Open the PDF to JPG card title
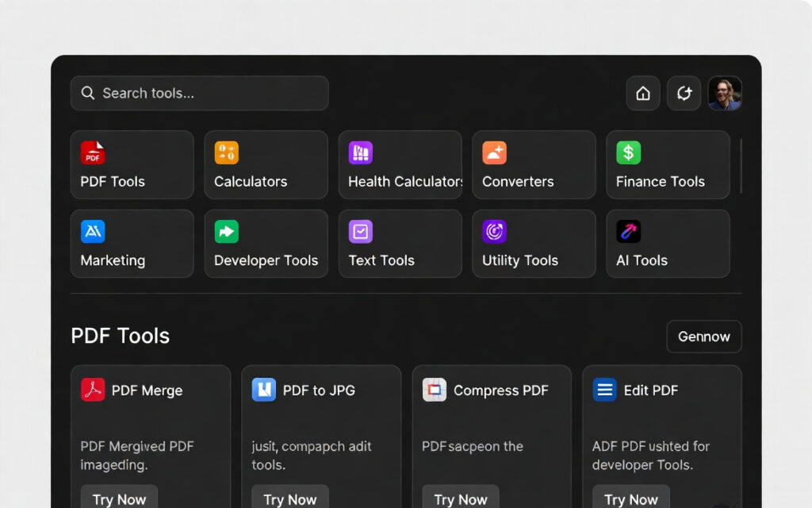This screenshot has width=812, height=508. pyautogui.click(x=319, y=391)
